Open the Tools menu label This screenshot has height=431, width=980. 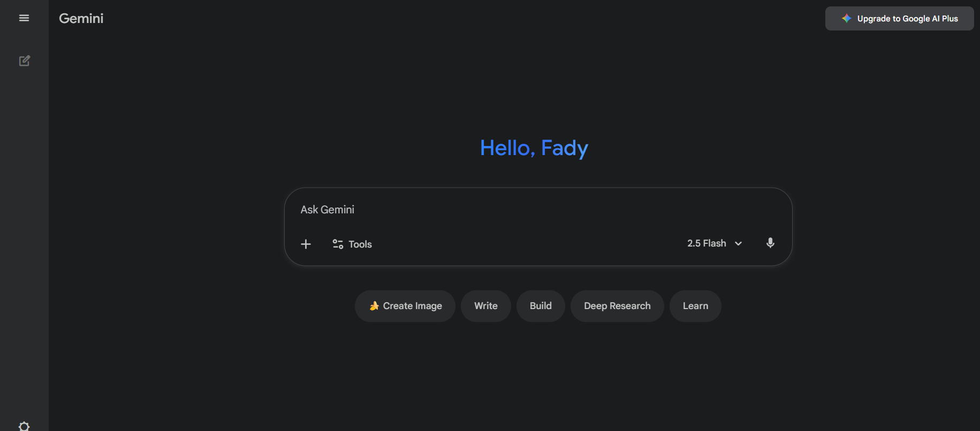click(x=360, y=244)
